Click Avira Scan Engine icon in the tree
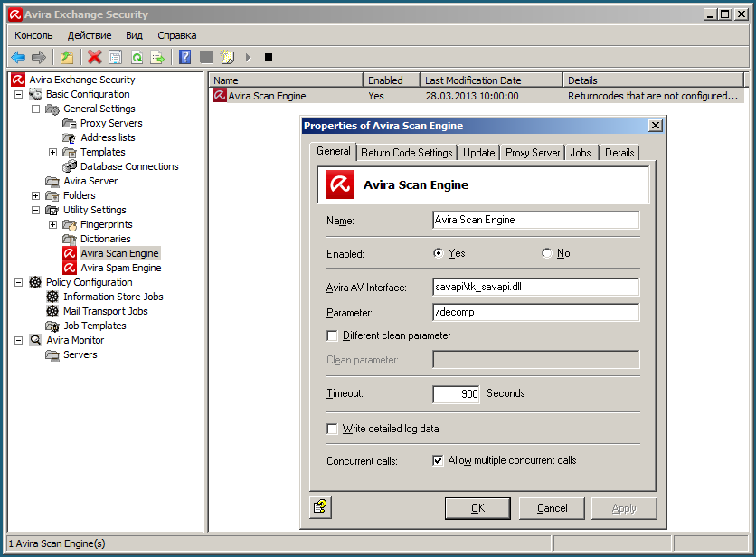This screenshot has width=756, height=557. click(70, 253)
